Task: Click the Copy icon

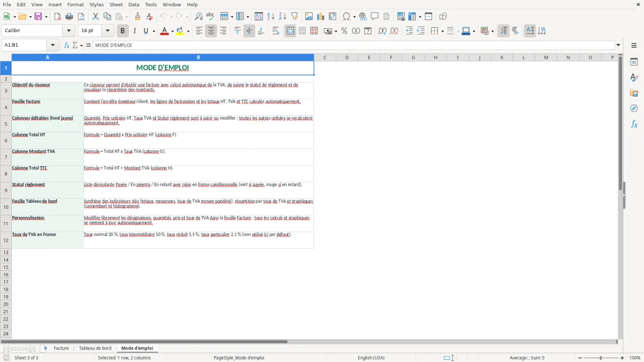Action: [107, 17]
